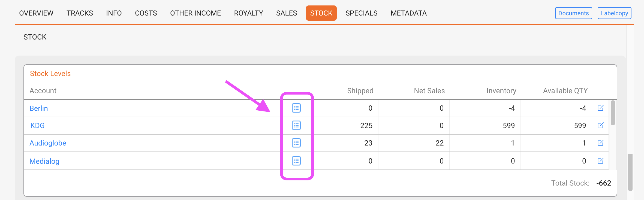Screen dimensions: 644x200
Task: Open the Other Income tab
Action: (195, 13)
